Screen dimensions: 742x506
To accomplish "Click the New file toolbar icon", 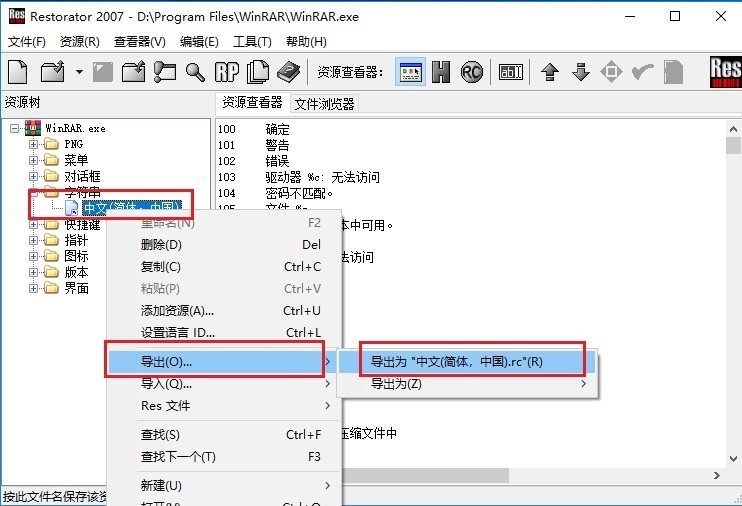I will coord(18,72).
